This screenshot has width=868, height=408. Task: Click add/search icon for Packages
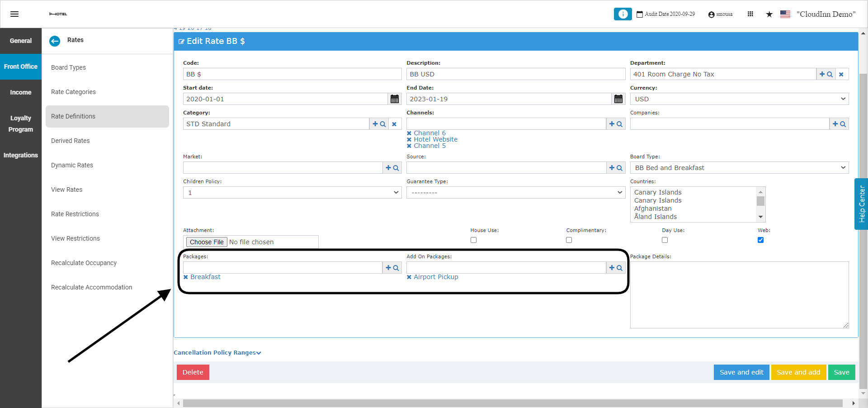(x=392, y=268)
